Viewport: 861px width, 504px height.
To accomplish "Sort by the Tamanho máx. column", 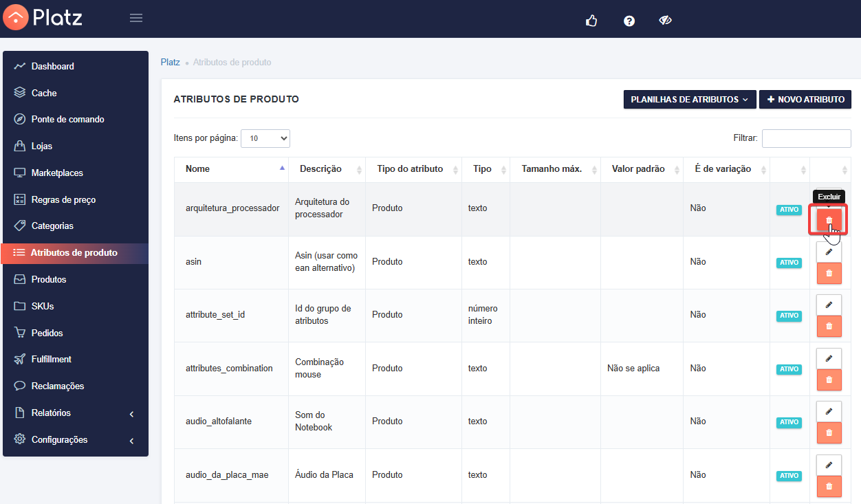I will [555, 169].
